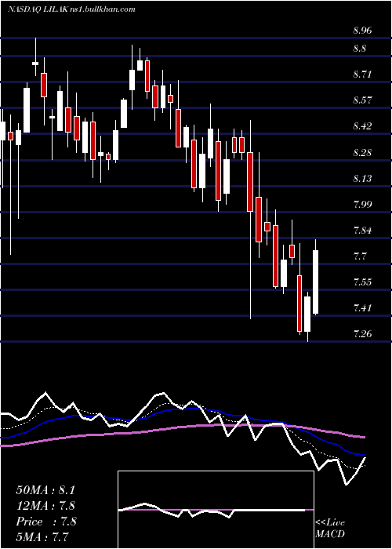392x549 pixels.
Task: Click the NASDAQ LILAK chart title text
Action: tap(71, 9)
